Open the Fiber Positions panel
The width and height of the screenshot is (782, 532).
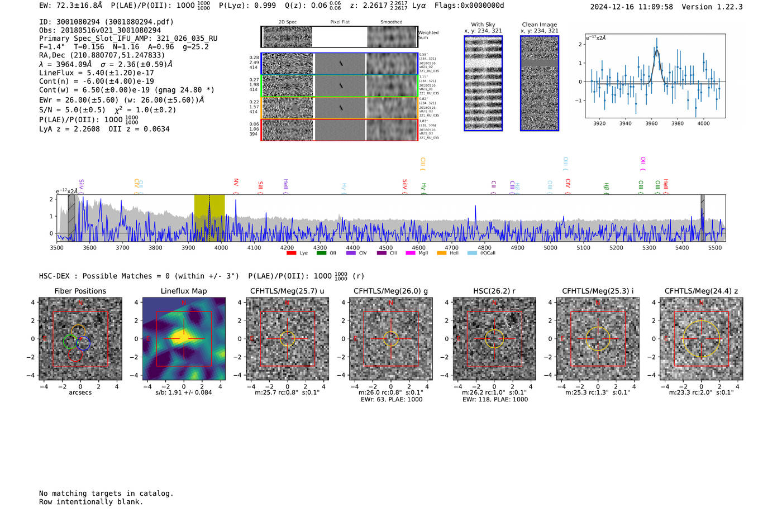(x=80, y=339)
